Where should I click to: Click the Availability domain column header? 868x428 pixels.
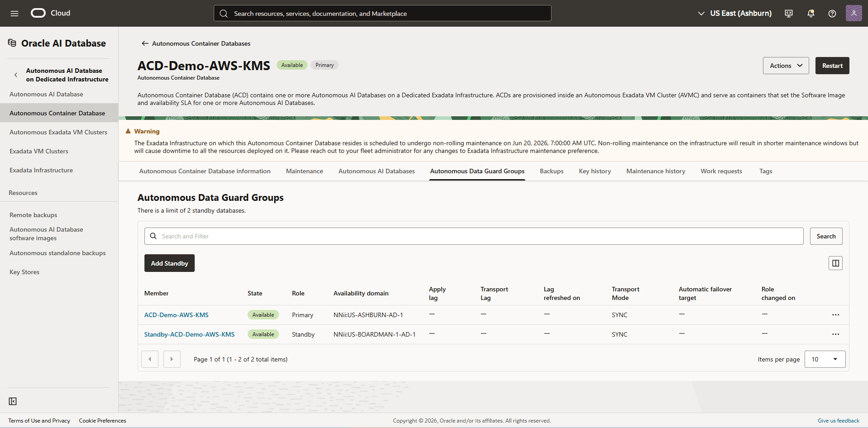point(361,293)
